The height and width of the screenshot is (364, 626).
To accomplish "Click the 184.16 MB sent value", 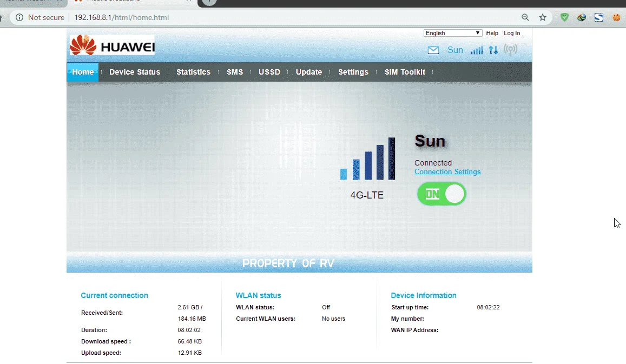I will pyautogui.click(x=192, y=319).
